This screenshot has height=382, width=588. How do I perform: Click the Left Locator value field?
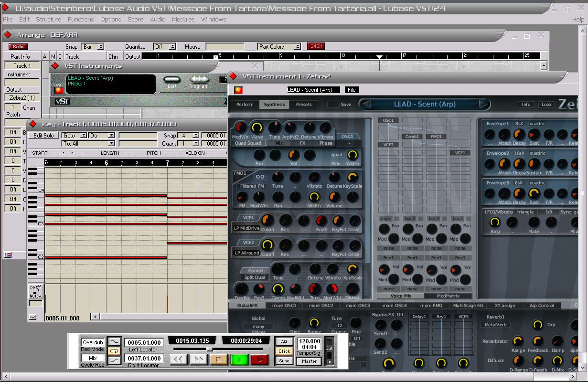tap(144, 342)
